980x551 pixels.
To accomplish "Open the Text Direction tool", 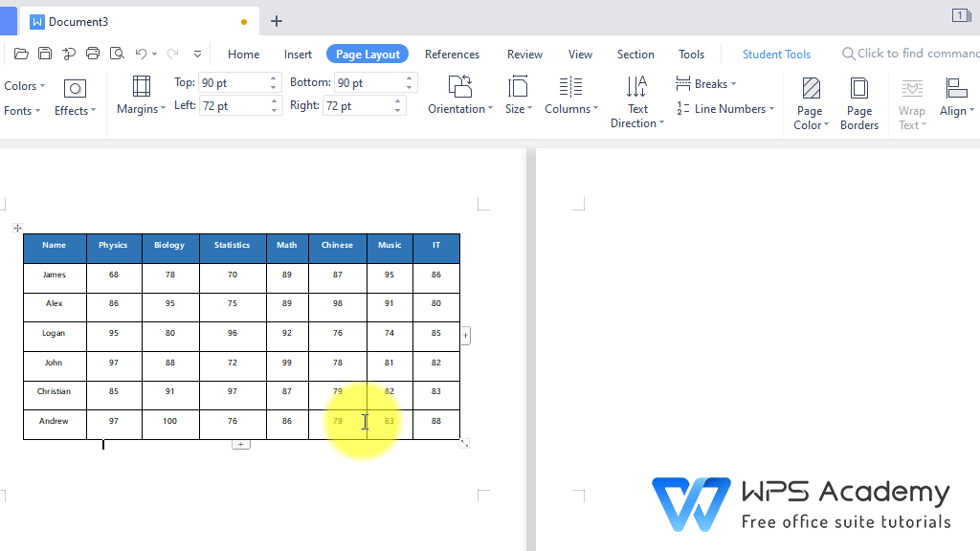I will coord(636,100).
